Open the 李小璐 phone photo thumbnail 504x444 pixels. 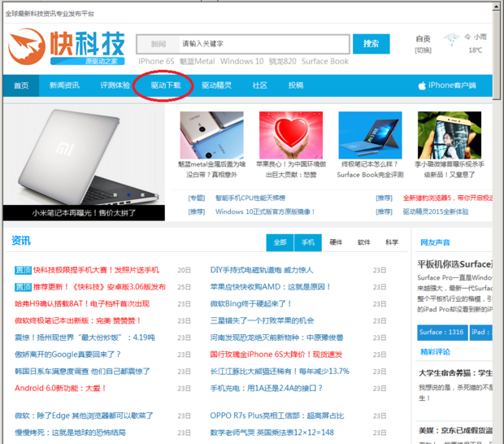click(x=450, y=135)
